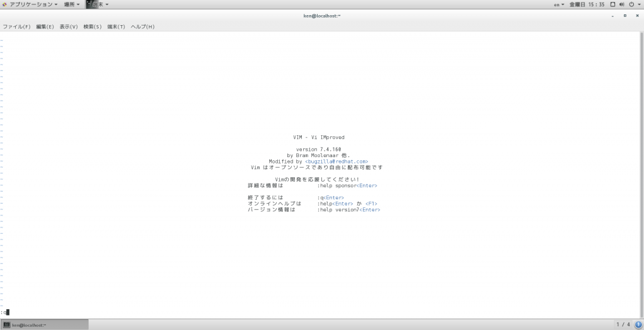Open the 端末(T) menu
The height and width of the screenshot is (330, 644).
tap(116, 26)
